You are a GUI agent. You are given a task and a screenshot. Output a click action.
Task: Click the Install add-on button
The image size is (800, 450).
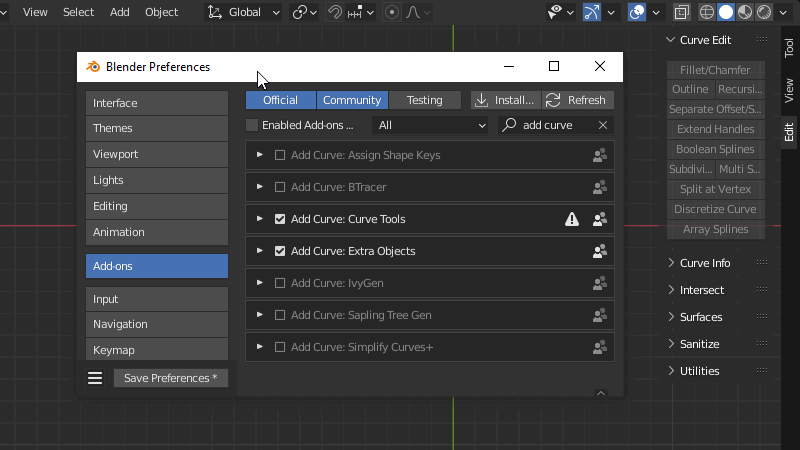click(x=506, y=100)
